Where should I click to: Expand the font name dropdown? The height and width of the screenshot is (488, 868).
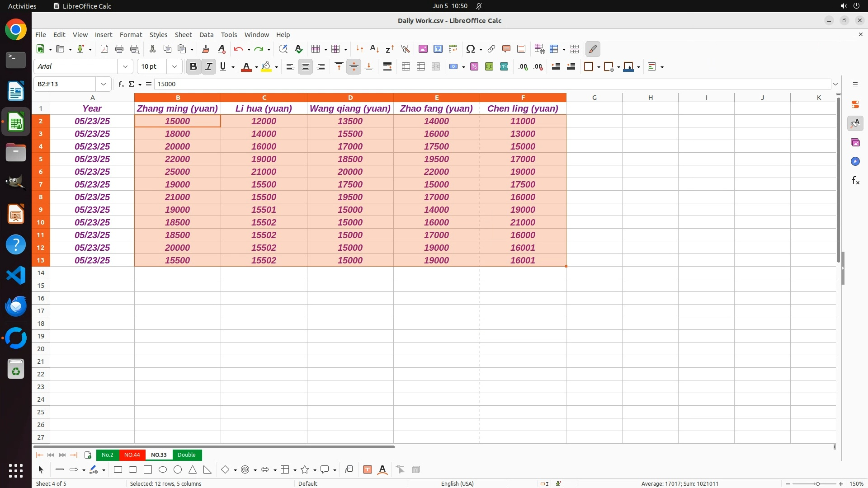tap(125, 67)
